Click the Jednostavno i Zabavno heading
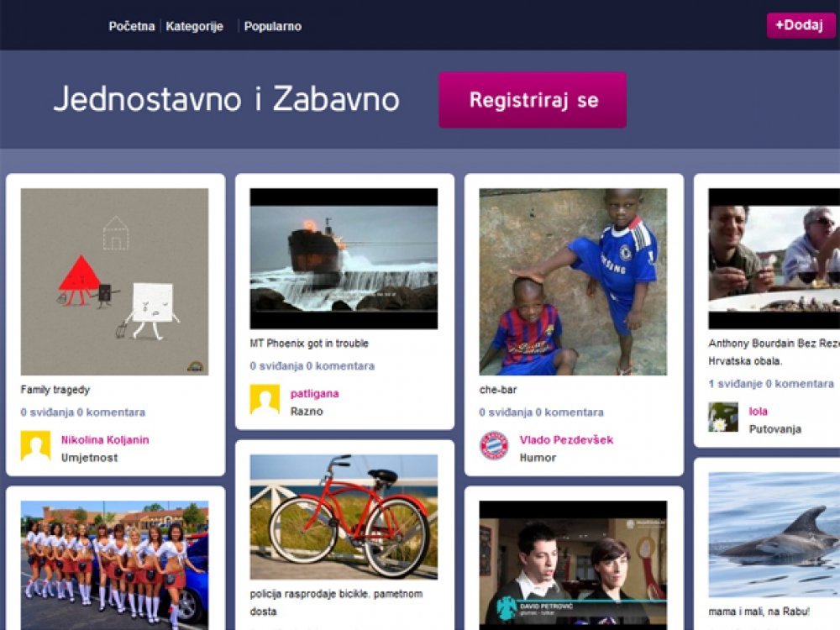The image size is (840, 630). coord(227,99)
